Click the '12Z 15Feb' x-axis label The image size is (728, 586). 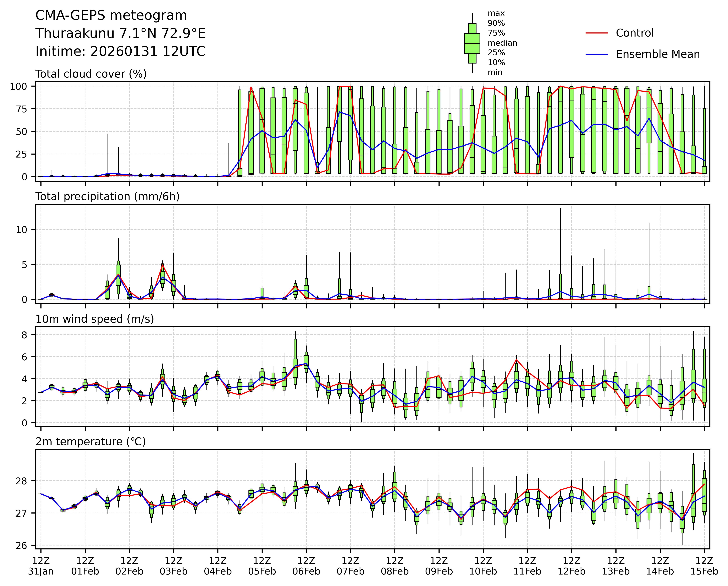tap(704, 566)
